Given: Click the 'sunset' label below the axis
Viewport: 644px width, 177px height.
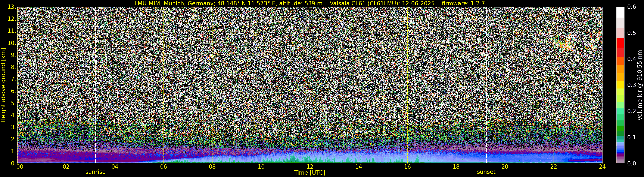Looking at the screenshot, I should (x=486, y=172).
